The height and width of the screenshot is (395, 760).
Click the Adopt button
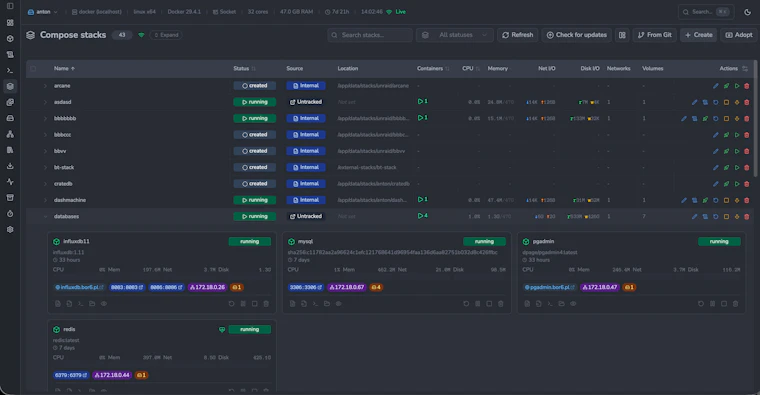coord(739,35)
